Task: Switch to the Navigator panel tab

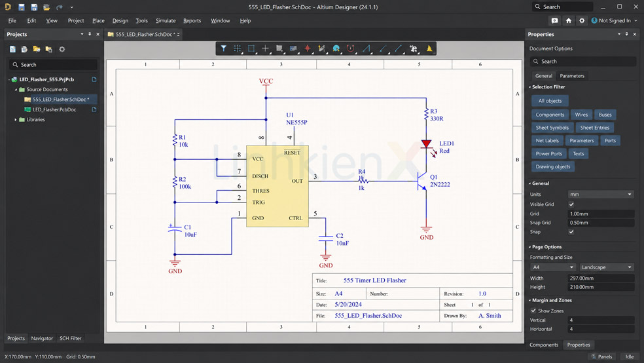Action: [42, 338]
